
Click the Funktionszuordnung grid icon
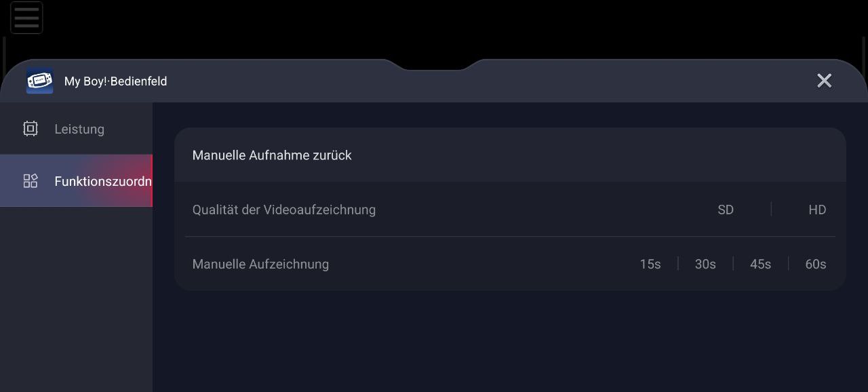(31, 181)
